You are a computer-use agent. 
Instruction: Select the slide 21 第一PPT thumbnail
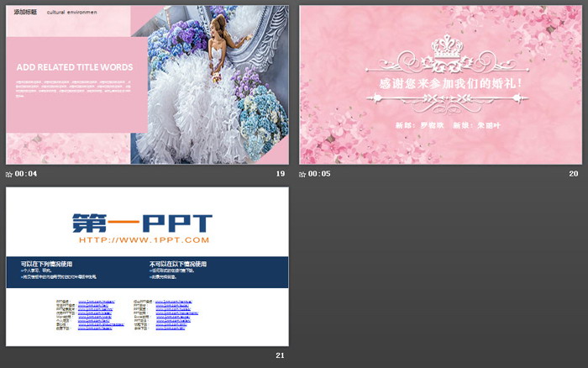pyautogui.click(x=147, y=266)
